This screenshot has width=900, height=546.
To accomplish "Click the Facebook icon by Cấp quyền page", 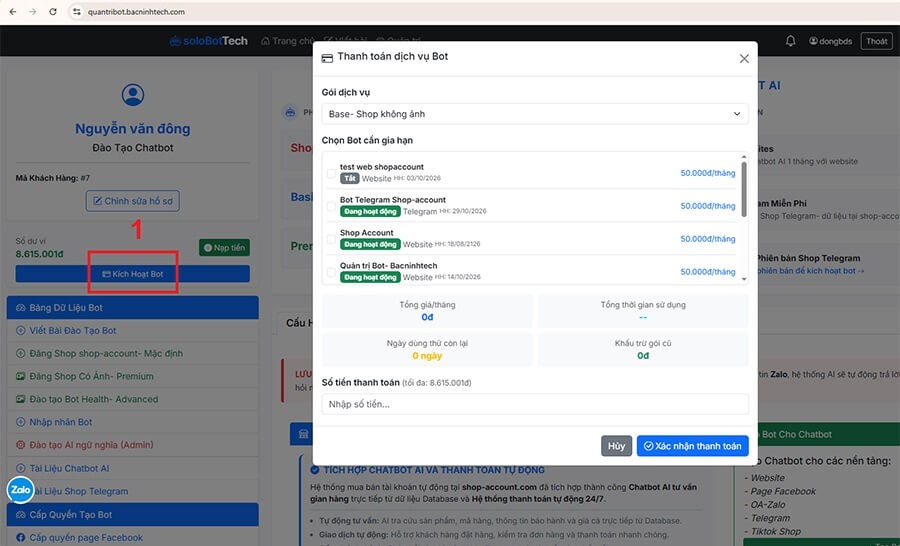I will point(21,537).
